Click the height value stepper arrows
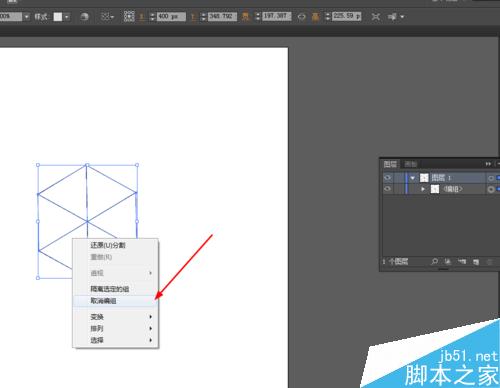 pyautogui.click(x=328, y=16)
